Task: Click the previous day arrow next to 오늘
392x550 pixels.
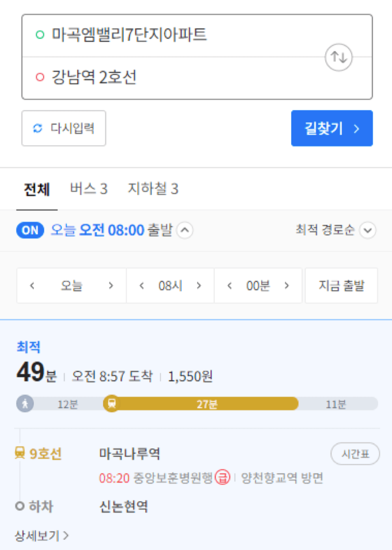Action: 32,285
